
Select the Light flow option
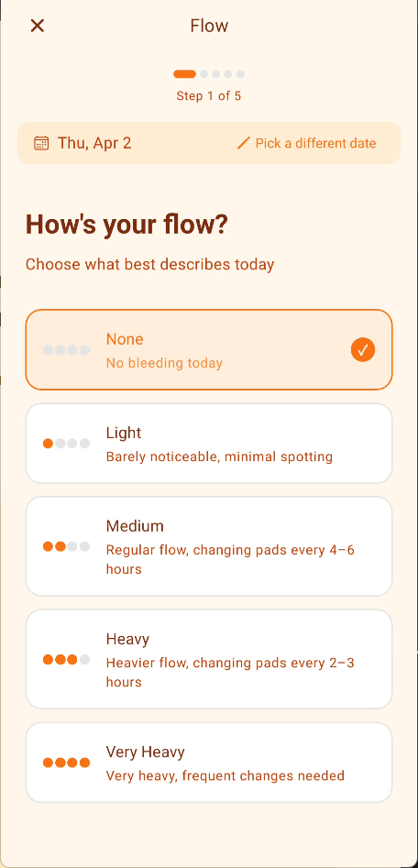click(209, 444)
